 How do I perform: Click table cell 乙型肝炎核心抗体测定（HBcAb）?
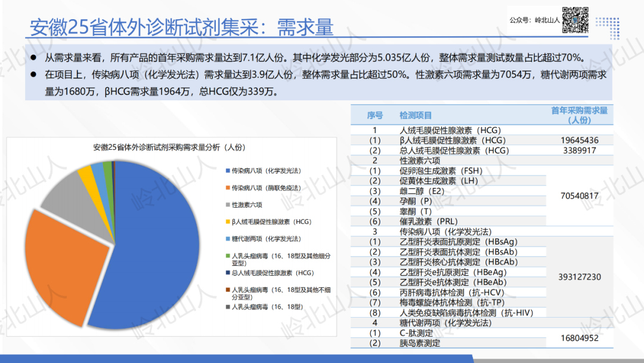pos(459,262)
